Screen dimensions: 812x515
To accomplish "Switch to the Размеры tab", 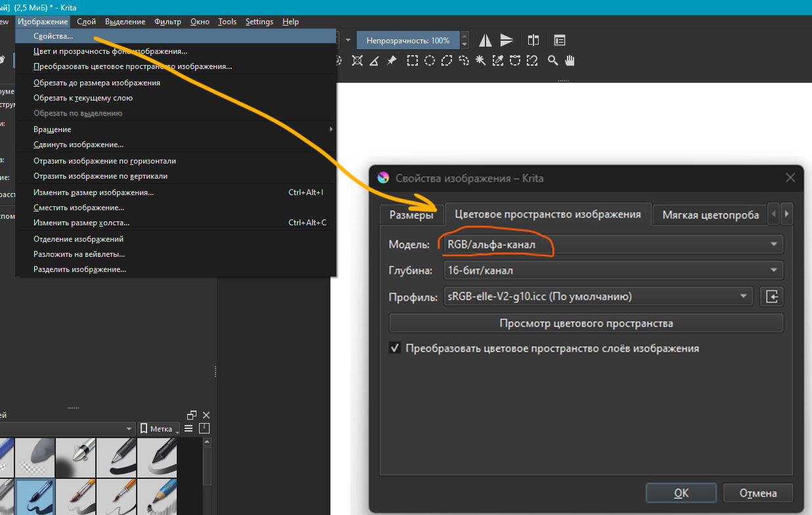I will (x=411, y=215).
